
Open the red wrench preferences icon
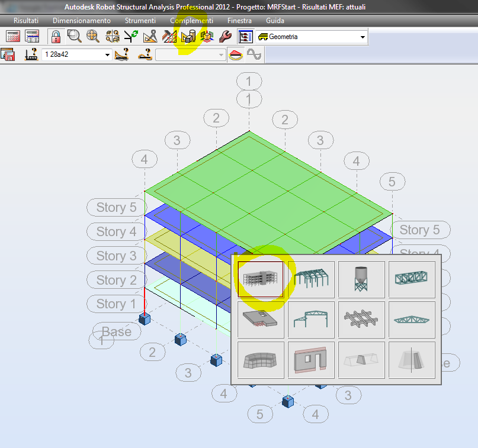tap(225, 36)
